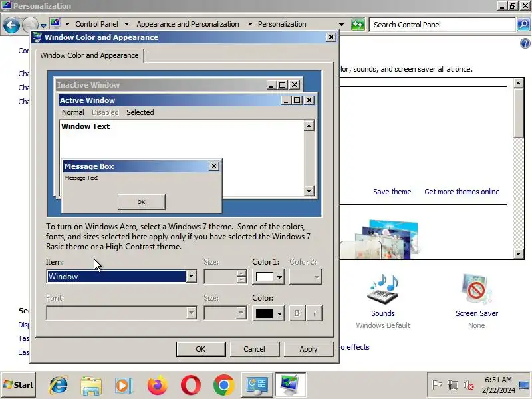532x399 pixels.
Task: Open the Help question mark icon
Action: point(525,43)
